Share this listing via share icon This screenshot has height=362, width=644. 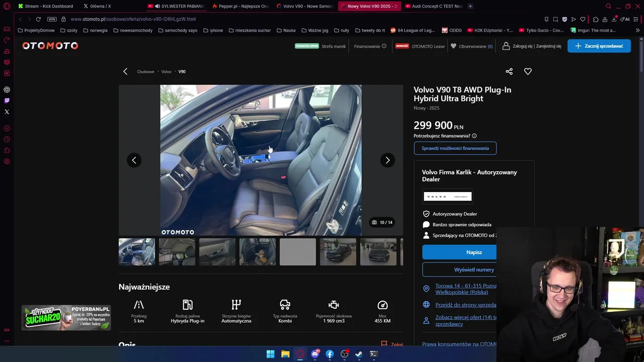click(x=509, y=71)
